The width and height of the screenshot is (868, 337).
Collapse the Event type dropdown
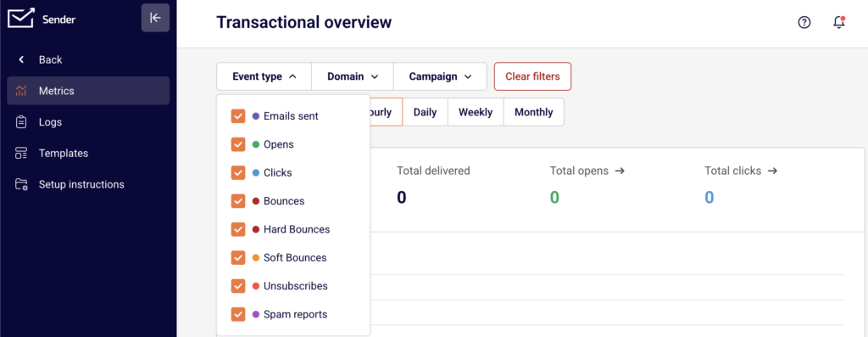coord(264,76)
